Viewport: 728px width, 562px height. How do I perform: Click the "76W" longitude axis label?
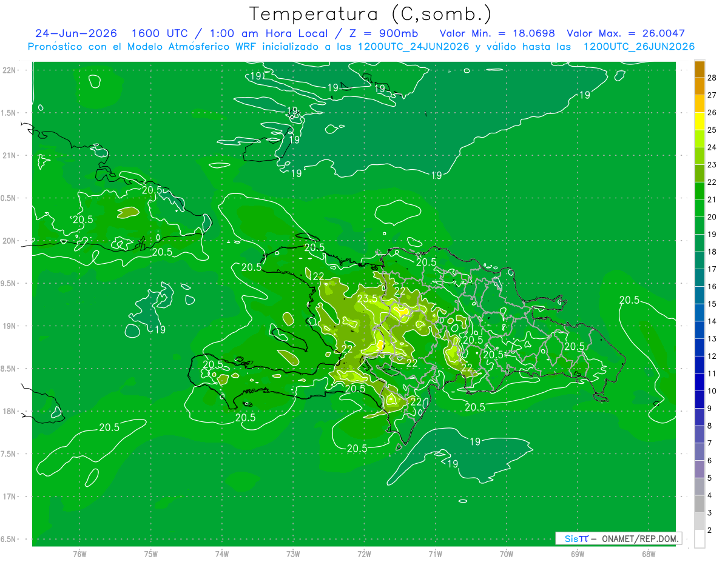[x=79, y=554]
